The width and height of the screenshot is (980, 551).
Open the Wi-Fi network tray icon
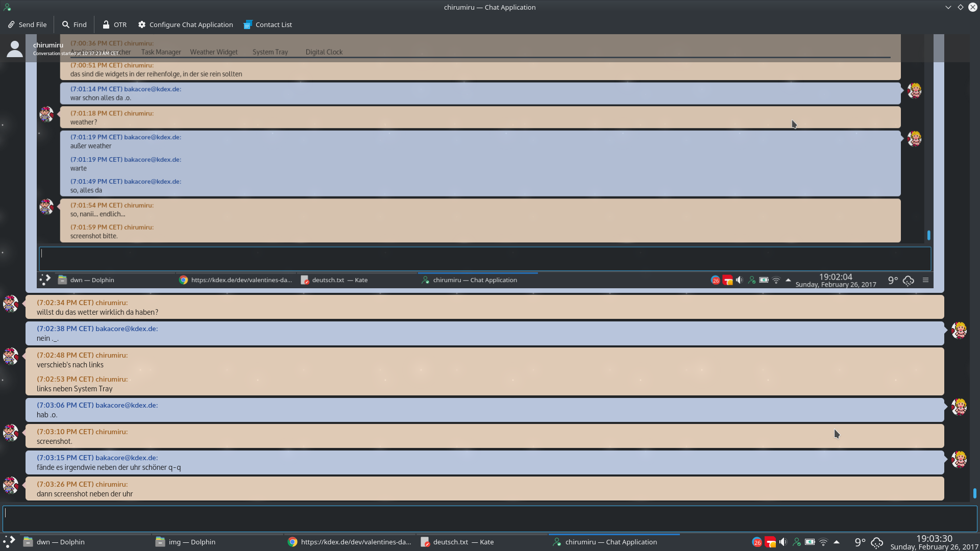[823, 542]
